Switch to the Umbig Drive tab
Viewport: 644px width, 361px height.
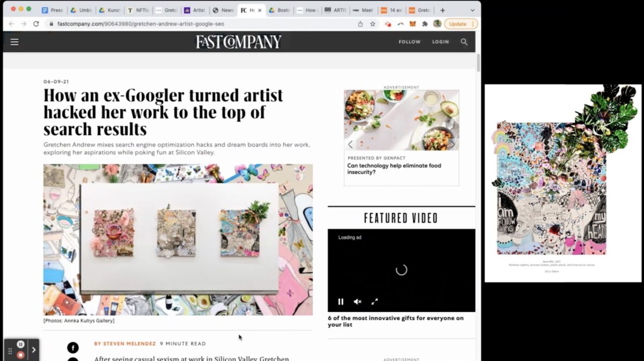tap(80, 10)
